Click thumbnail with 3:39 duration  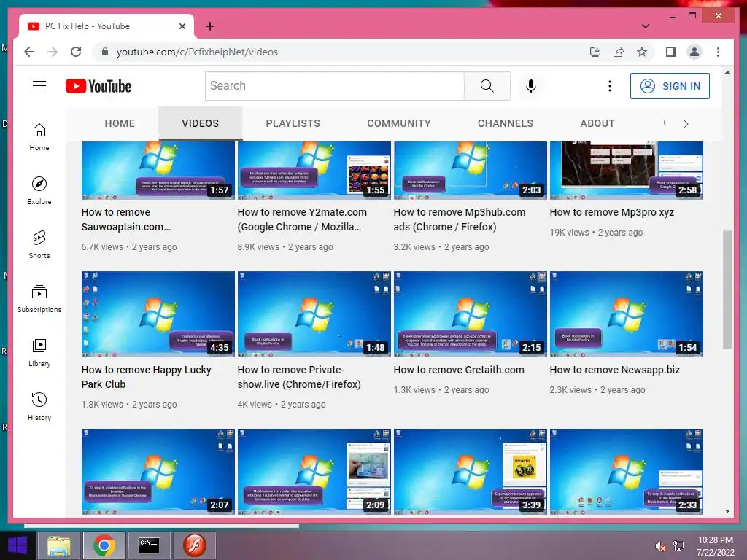coord(471,472)
